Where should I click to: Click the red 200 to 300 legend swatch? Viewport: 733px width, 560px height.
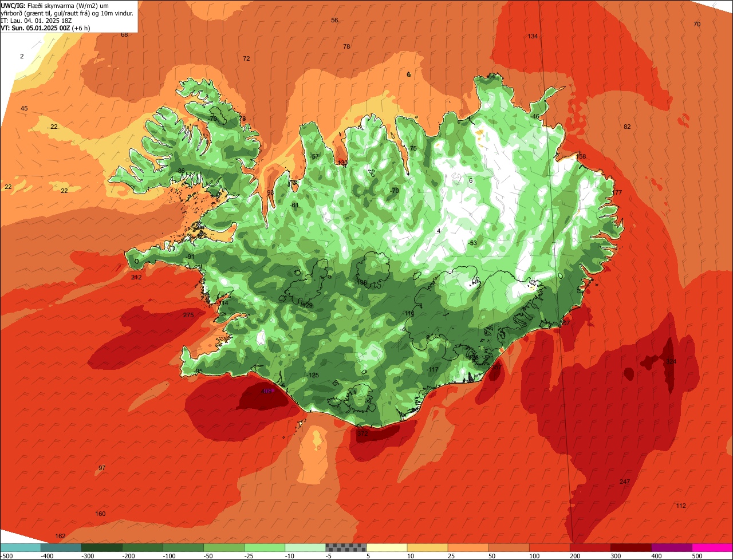[590, 548]
